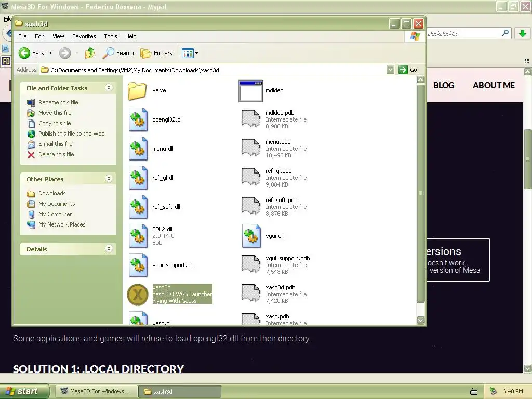The height and width of the screenshot is (399, 532).
Task: Open the Tools menu
Action: [111, 36]
